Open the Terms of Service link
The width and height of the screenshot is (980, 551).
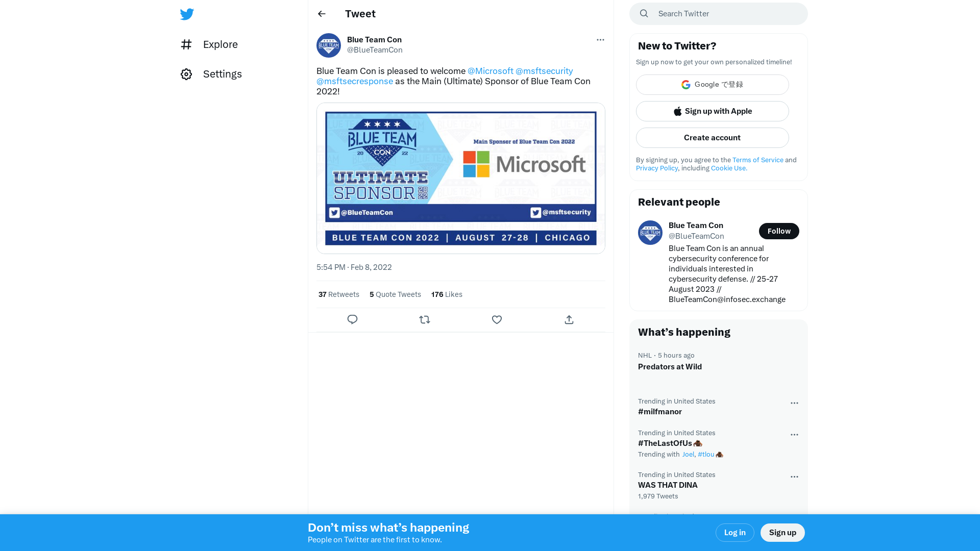click(x=757, y=160)
